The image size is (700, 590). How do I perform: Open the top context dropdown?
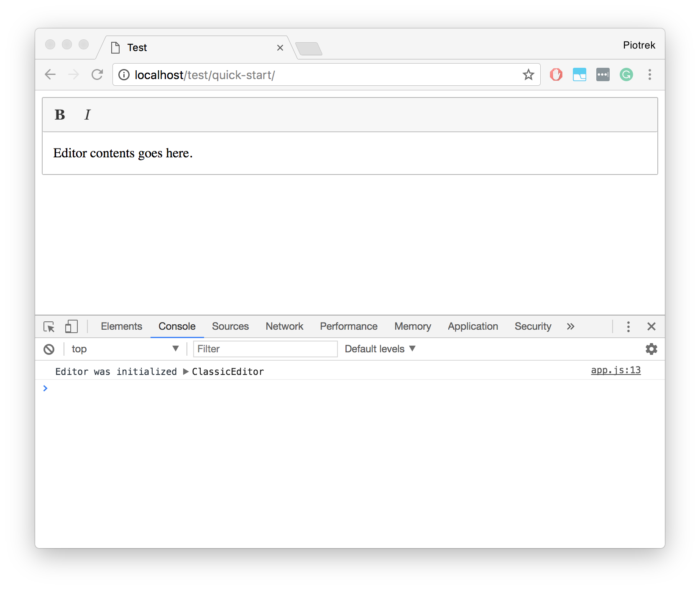click(125, 349)
